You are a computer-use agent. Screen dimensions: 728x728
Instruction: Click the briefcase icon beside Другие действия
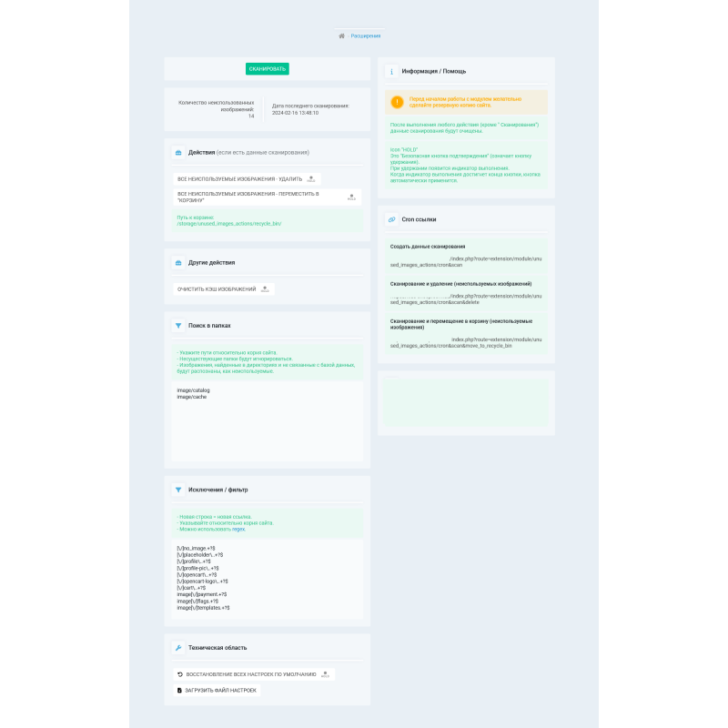tap(178, 262)
